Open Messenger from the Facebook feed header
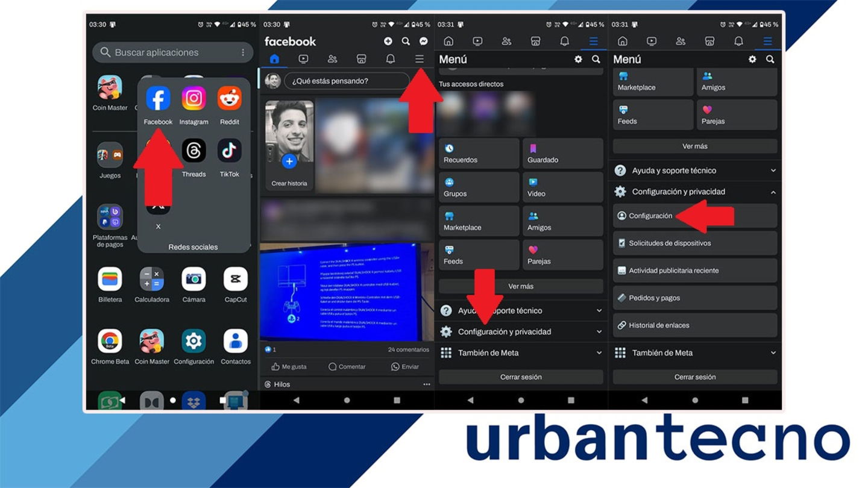This screenshot has height=488, width=868. click(424, 41)
